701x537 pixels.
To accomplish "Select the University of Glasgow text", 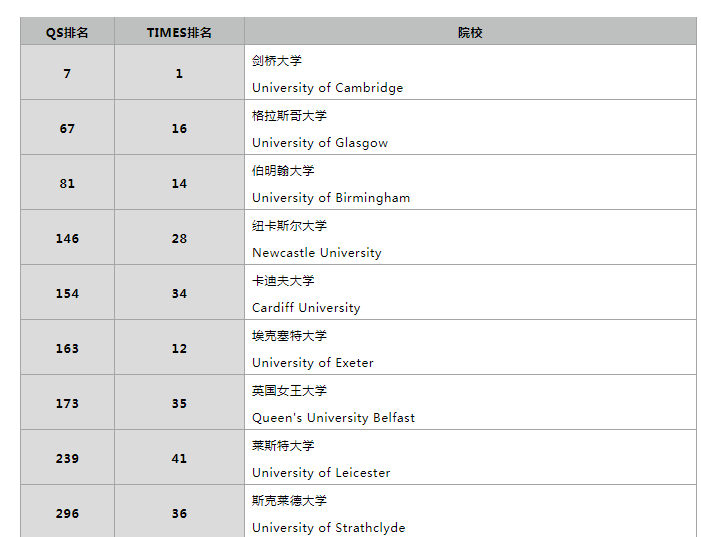I will [x=320, y=143].
